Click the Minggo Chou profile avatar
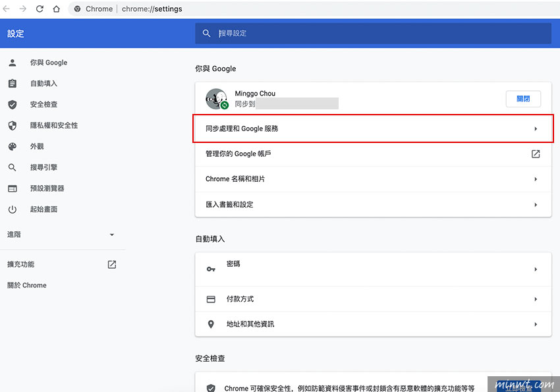560x392 pixels. coord(217,99)
